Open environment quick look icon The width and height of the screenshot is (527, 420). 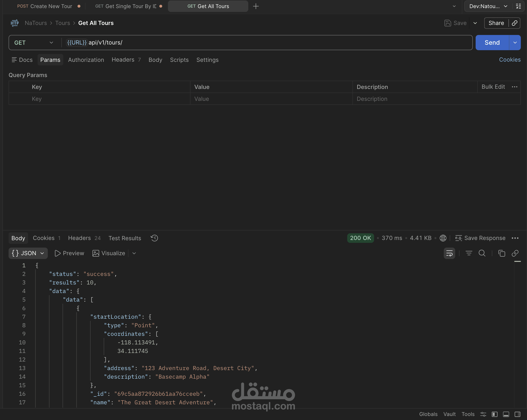point(518,6)
